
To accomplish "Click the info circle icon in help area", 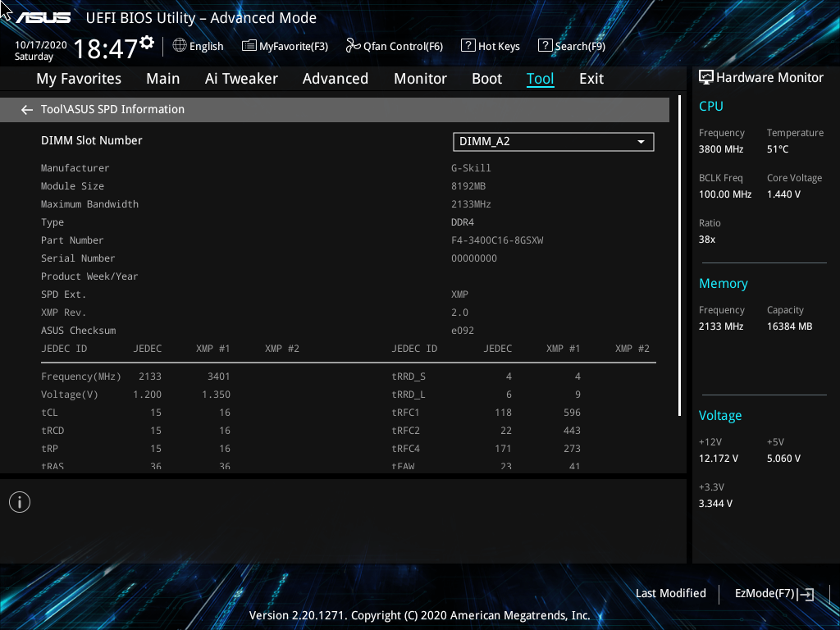I will pyautogui.click(x=20, y=502).
